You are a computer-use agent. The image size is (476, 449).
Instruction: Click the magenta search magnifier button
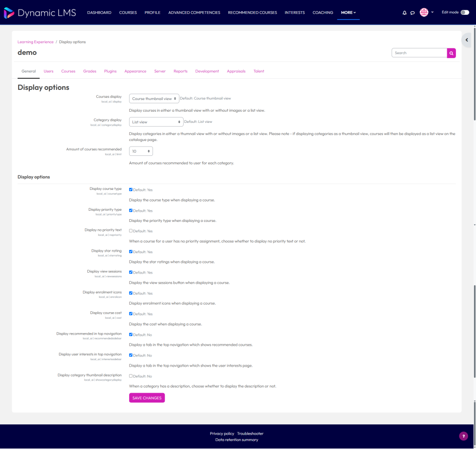coord(451,53)
